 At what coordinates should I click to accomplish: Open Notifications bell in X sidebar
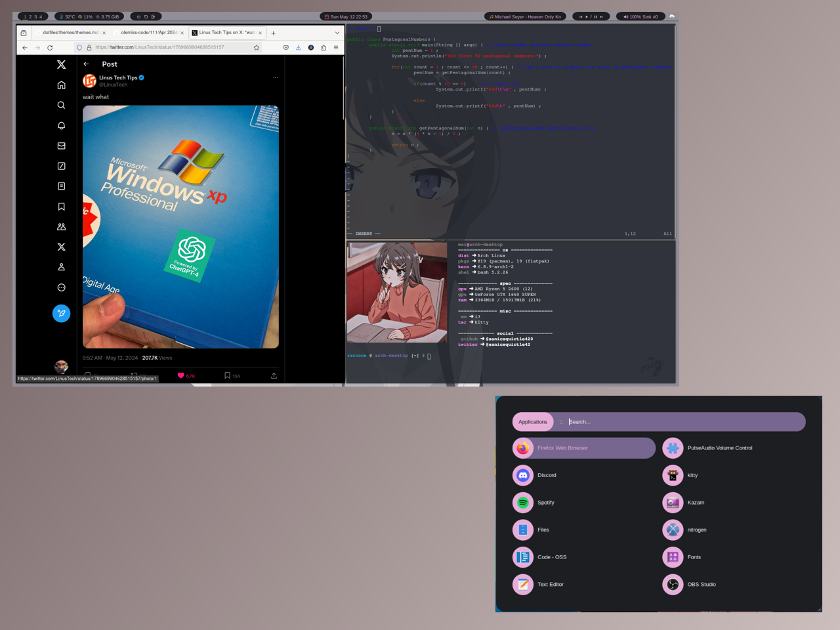(61, 125)
